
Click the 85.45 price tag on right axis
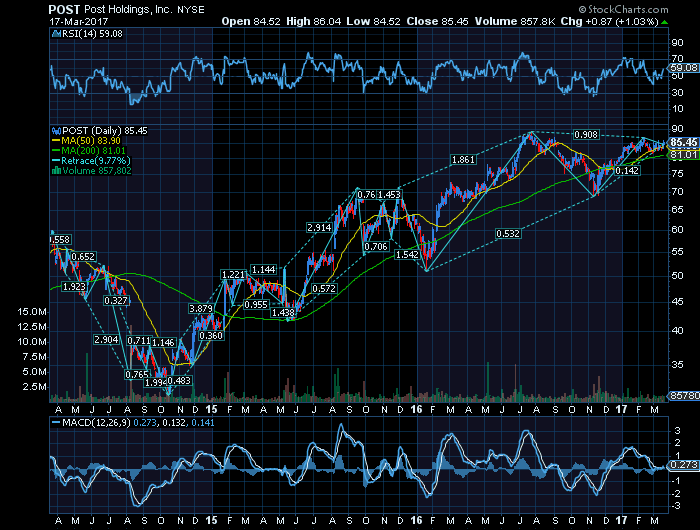click(683, 142)
